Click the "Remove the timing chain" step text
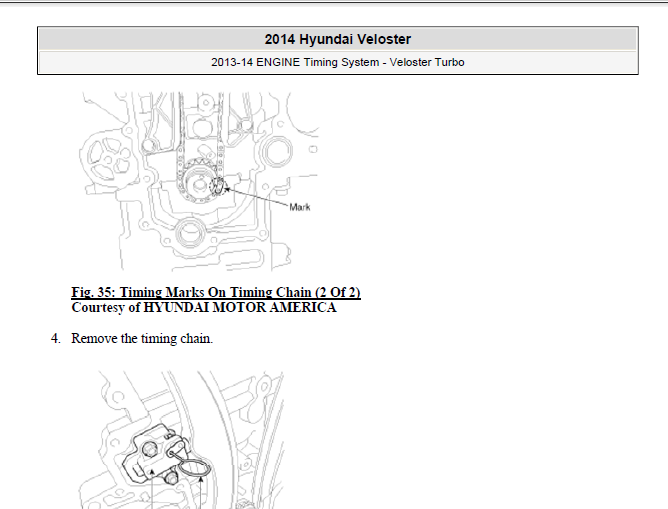The image size is (668, 509). [x=141, y=338]
